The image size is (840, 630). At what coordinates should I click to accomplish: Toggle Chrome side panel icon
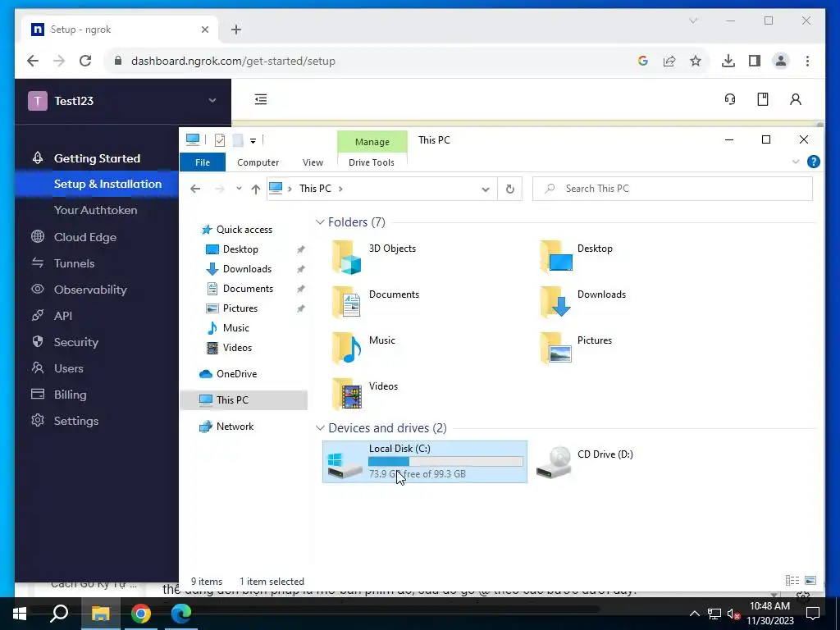[755, 61]
